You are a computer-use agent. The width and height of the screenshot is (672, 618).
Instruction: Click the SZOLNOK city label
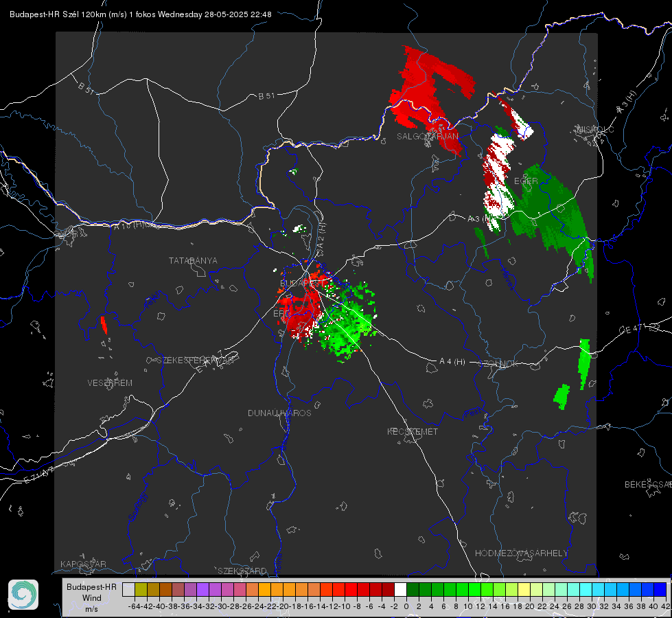(498, 364)
